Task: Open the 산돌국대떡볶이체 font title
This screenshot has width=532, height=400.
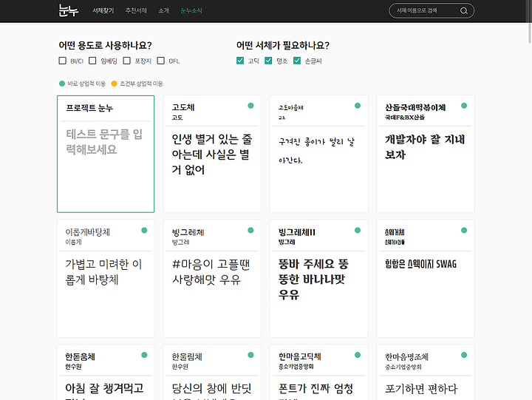Action: (x=415, y=107)
